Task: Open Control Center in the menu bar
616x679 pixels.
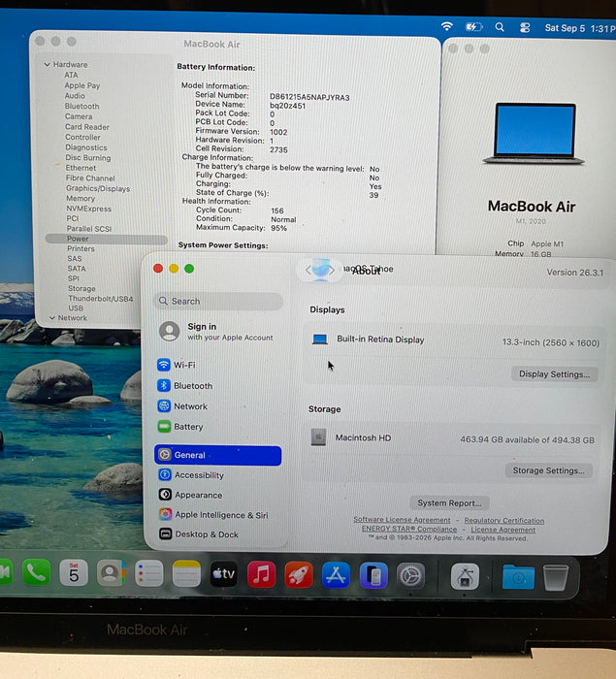Action: click(x=525, y=28)
